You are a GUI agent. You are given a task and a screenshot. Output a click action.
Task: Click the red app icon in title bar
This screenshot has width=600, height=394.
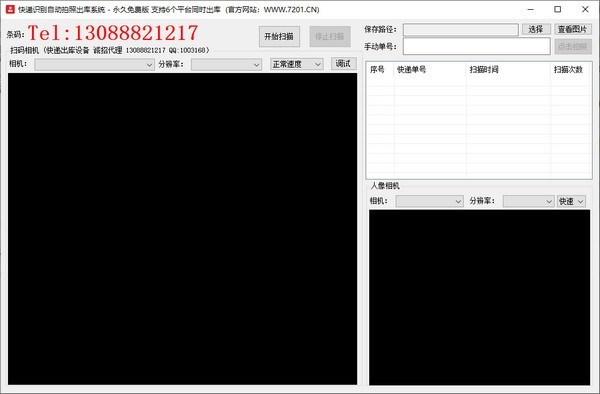[10, 9]
